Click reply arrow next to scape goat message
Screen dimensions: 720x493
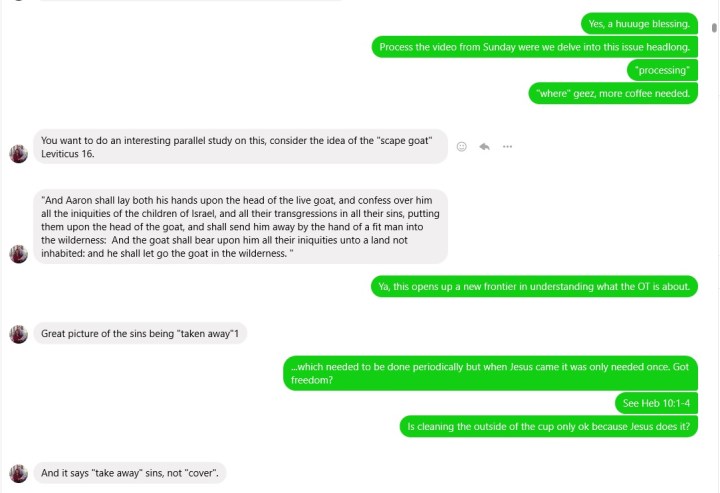coord(485,146)
